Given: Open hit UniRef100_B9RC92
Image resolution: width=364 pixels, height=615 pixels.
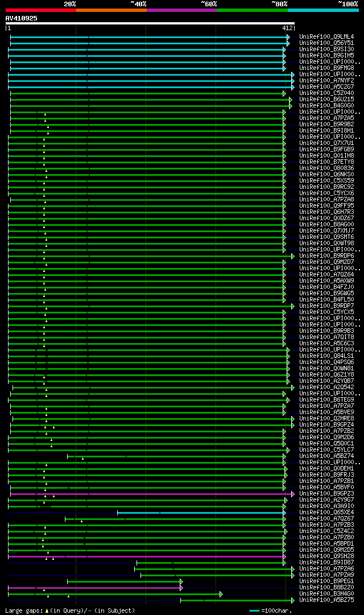Looking at the screenshot, I should (x=326, y=187).
